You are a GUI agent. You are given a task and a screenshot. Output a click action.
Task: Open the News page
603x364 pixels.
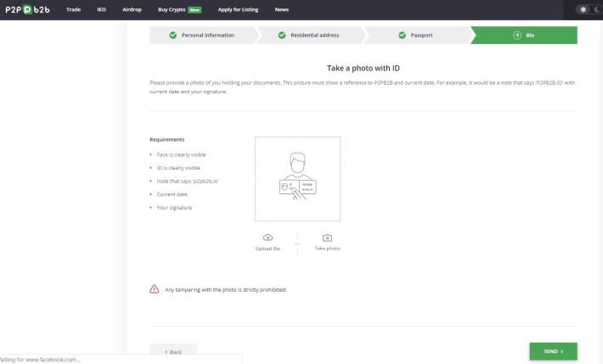click(281, 9)
